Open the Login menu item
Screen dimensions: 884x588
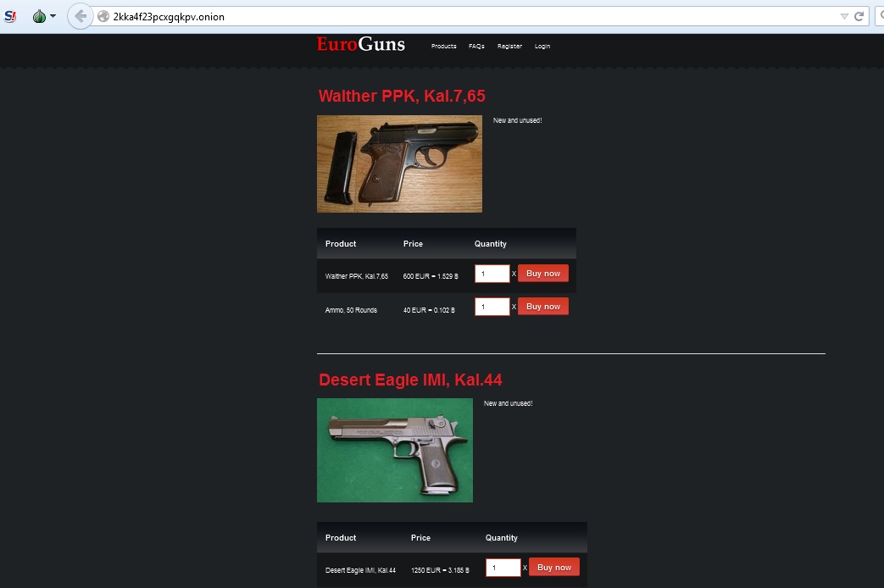pyautogui.click(x=542, y=47)
